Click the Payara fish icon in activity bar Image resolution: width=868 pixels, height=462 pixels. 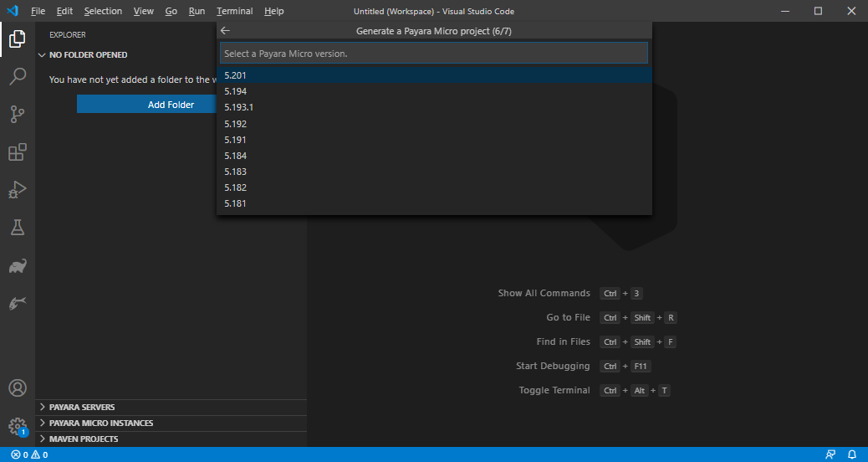tap(17, 302)
